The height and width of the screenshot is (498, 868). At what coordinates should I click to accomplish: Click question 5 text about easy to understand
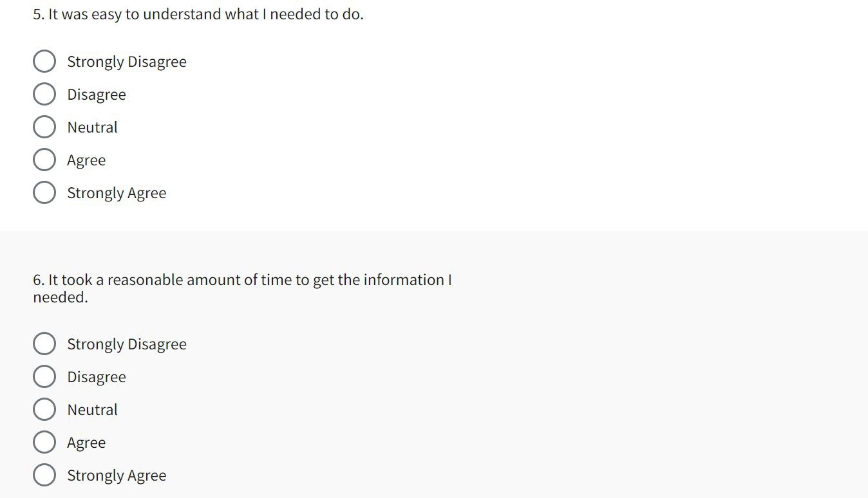(x=198, y=14)
